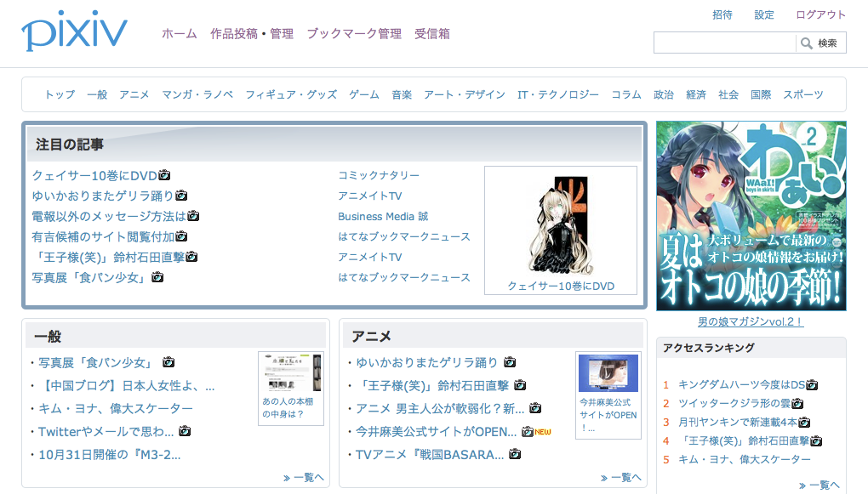Click camera icon beside 写真展「食パン少女」 in 一般 section

tap(168, 362)
